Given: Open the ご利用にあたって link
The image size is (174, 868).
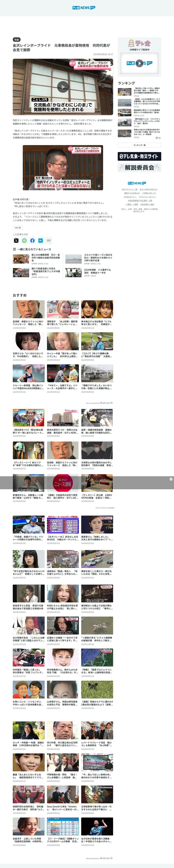Looking at the screenshot, I should click(149, 193).
